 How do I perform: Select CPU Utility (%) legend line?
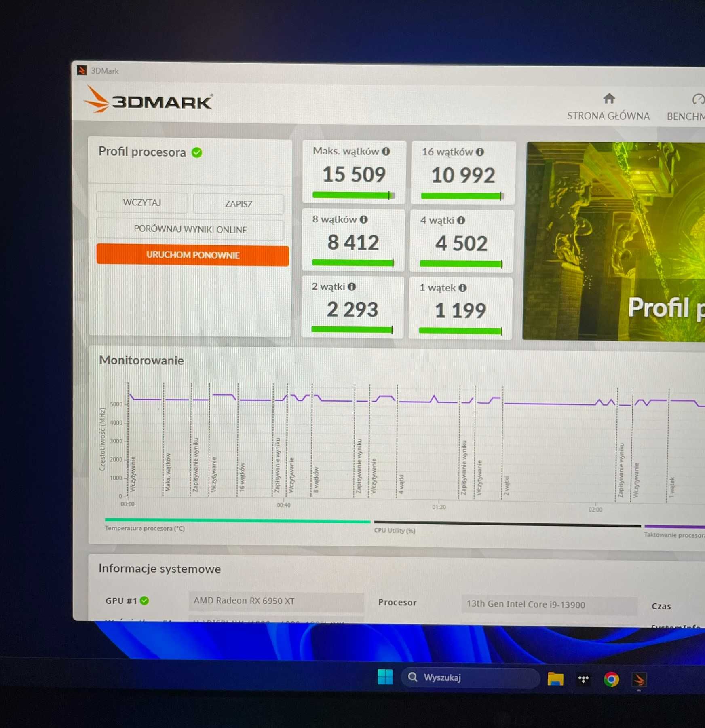click(507, 525)
